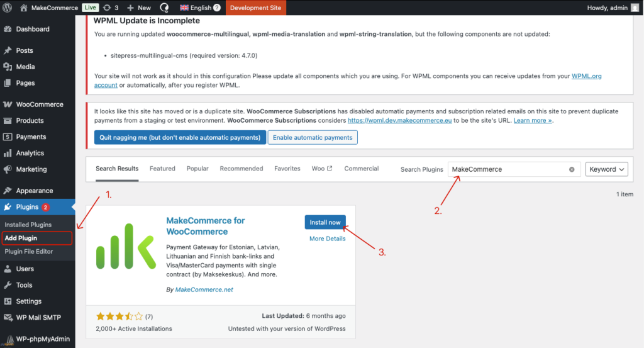The image size is (644, 348).
Task: Click the Media icon in sidebar
Action: click(8, 67)
